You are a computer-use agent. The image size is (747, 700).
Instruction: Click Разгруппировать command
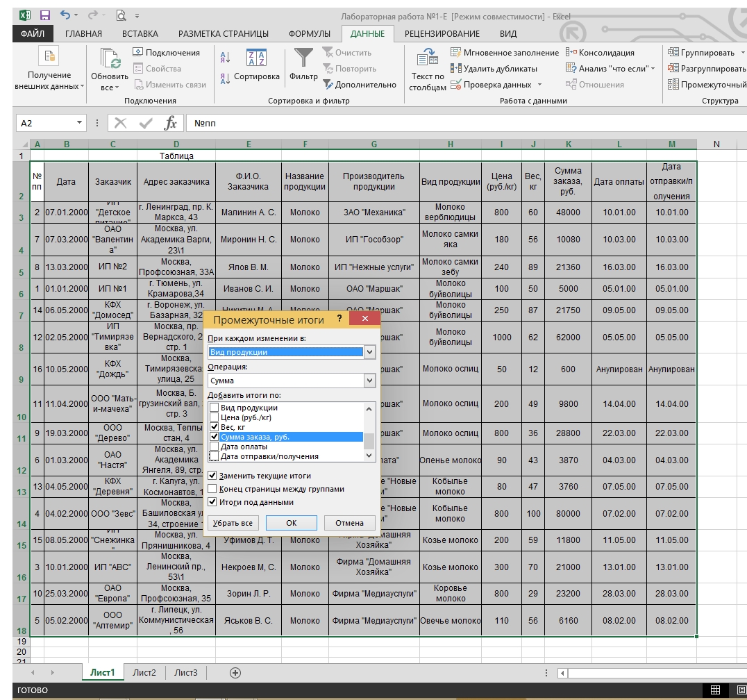[707, 69]
